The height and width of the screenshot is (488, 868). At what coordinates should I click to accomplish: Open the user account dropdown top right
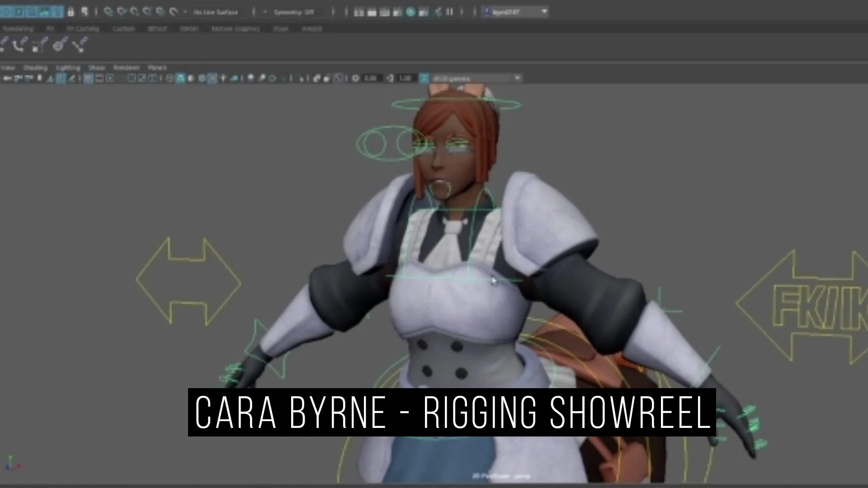(x=544, y=12)
